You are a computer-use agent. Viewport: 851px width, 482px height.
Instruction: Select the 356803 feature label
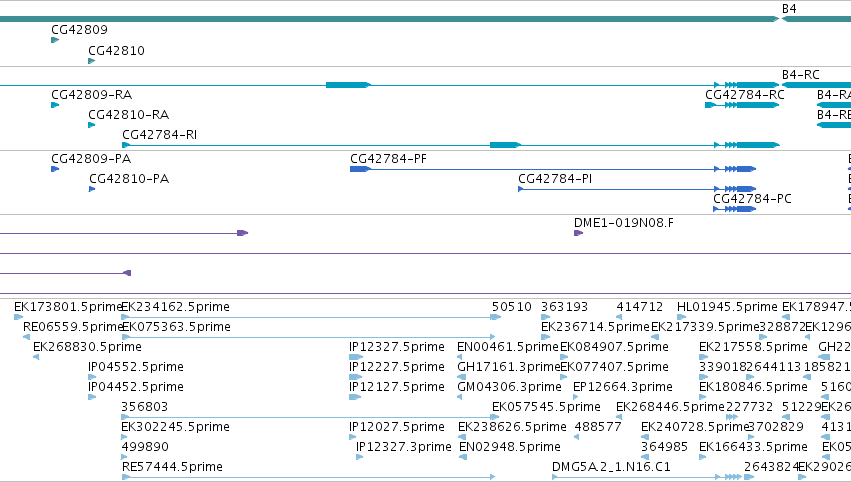144,407
